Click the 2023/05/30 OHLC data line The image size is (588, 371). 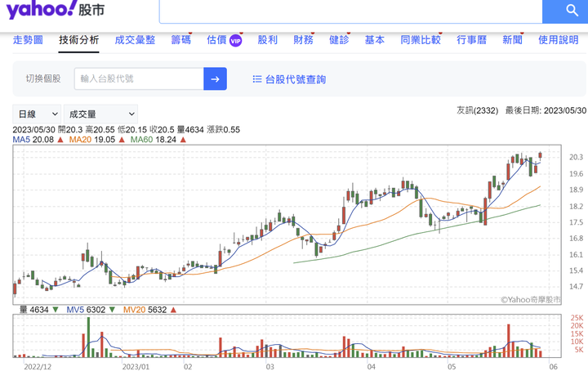point(127,130)
